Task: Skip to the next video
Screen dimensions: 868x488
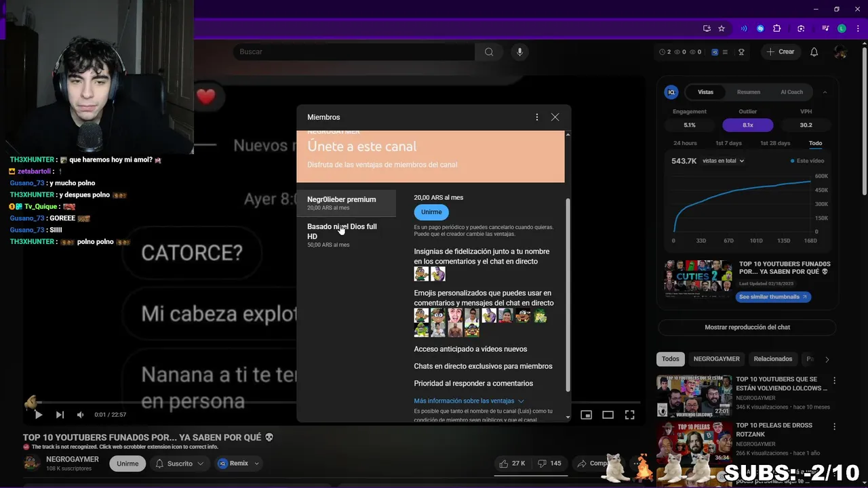Action: pos(60,415)
